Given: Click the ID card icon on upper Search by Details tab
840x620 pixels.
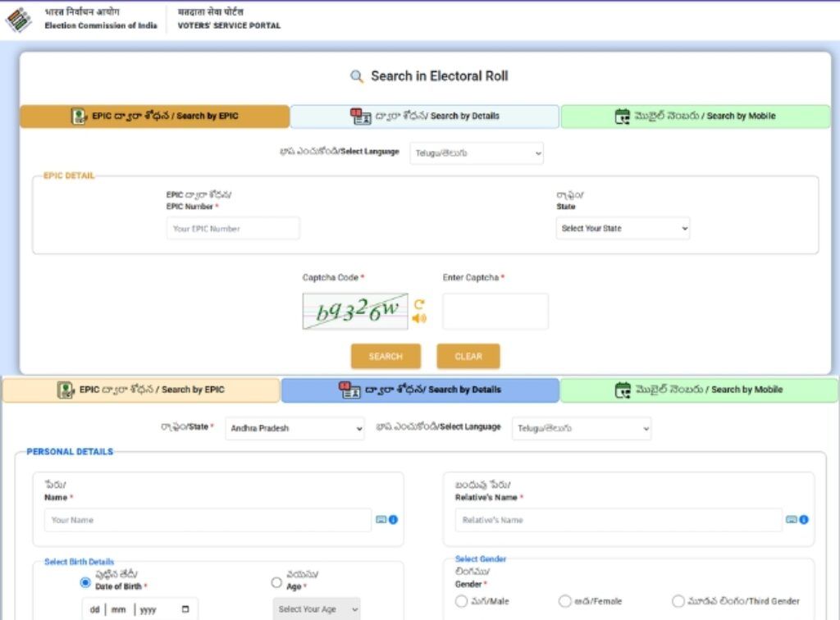Looking at the screenshot, I should [360, 116].
